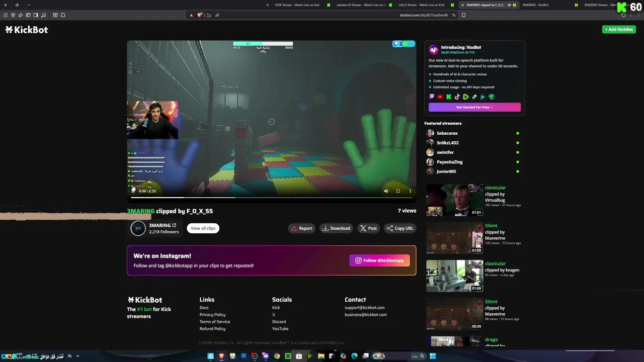
Task: Open the extensions puzzle icon
Action: point(63,15)
